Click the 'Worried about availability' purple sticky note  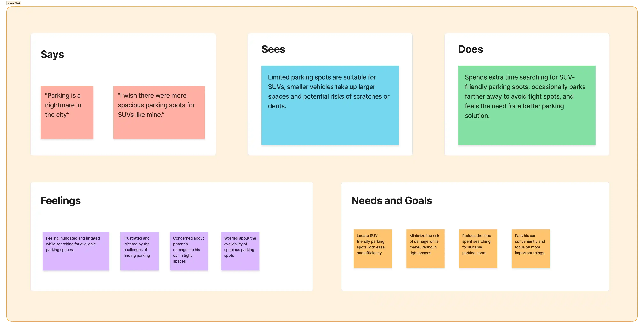pos(240,251)
